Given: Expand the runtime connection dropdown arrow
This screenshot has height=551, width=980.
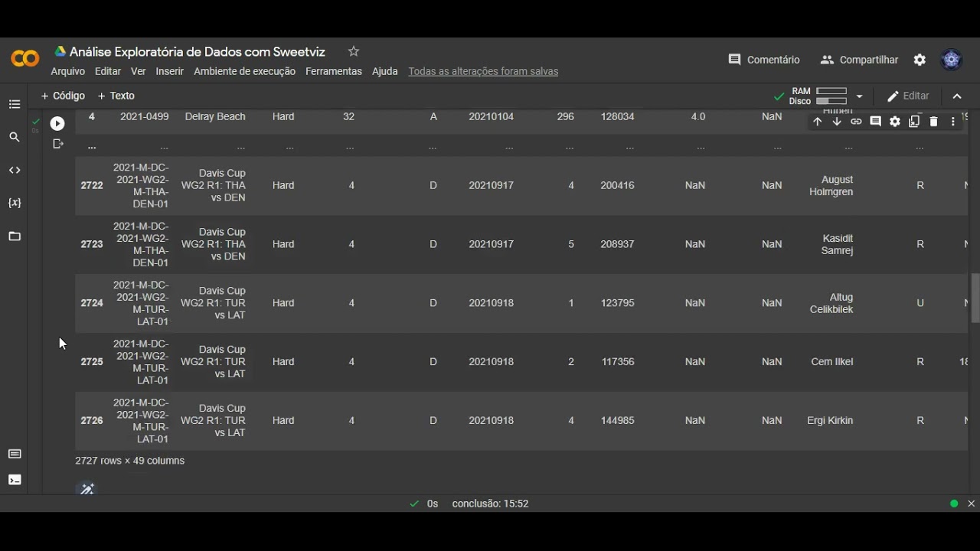Looking at the screenshot, I should coord(859,96).
